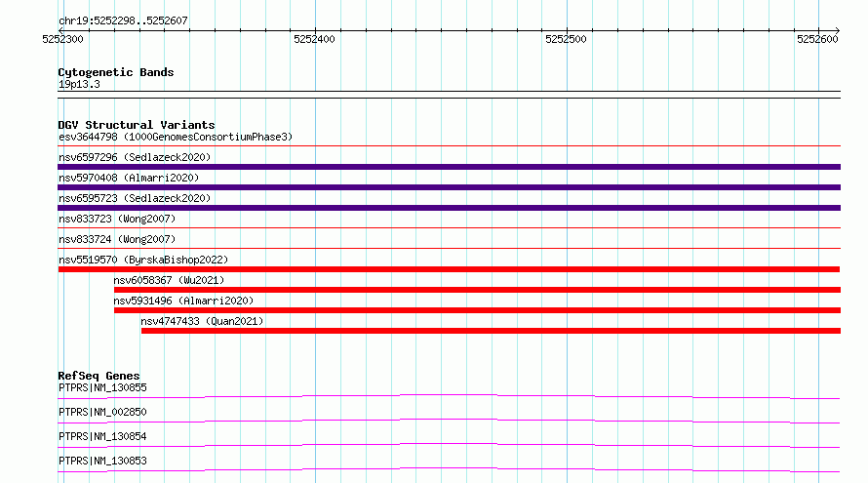Screen dimensions: 868x483
Task: Open transcript PTPRS|NM_002850
Action: click(x=102, y=412)
